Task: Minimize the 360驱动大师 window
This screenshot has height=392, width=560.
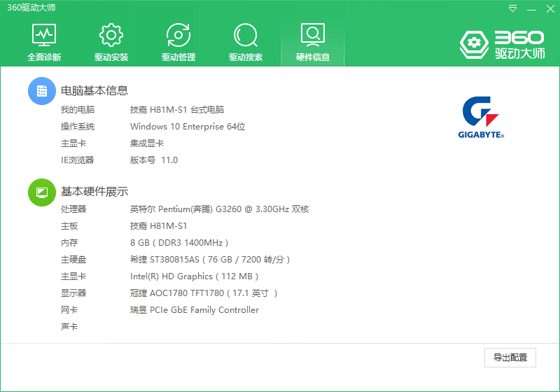Action: coord(531,9)
